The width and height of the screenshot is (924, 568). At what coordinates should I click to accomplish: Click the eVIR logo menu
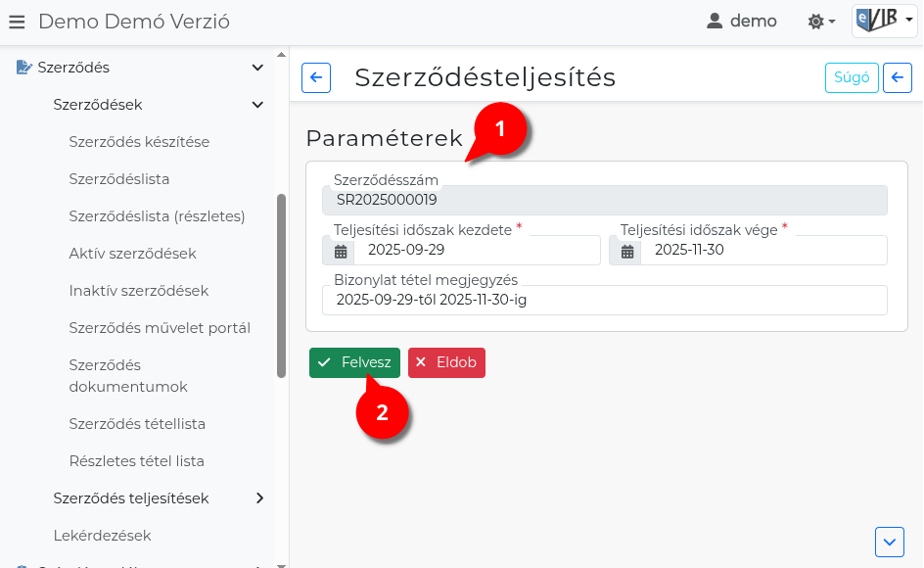click(883, 21)
